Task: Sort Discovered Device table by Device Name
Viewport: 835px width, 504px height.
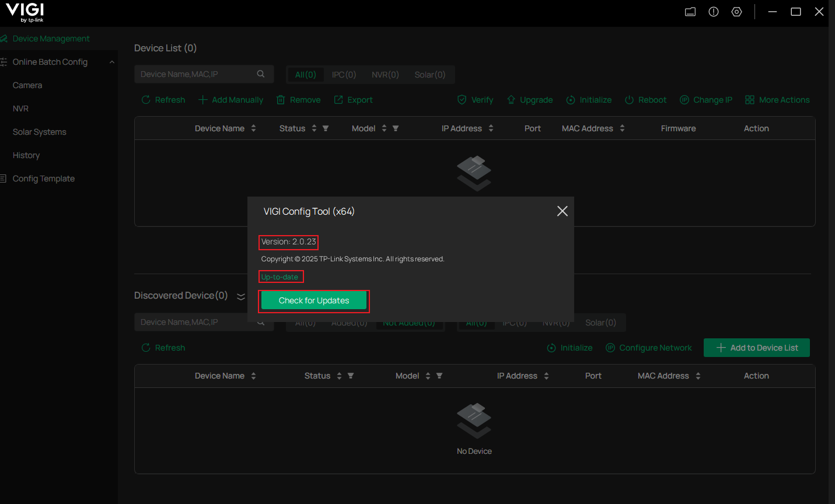Action: coord(254,376)
